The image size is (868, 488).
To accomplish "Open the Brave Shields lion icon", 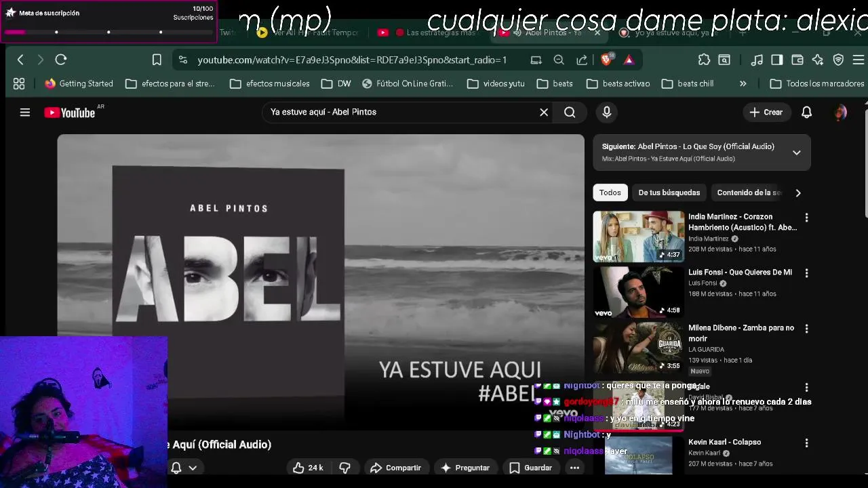I will [606, 60].
